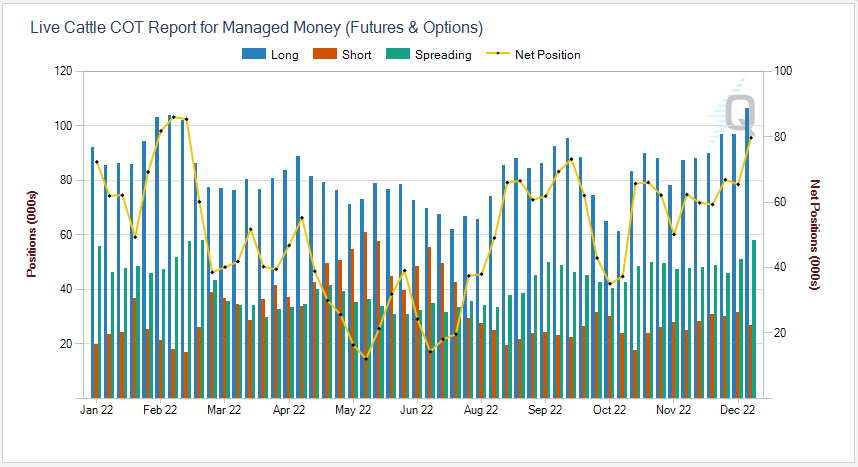
Task: Click the Aug 22 axis label
Action: (x=481, y=410)
